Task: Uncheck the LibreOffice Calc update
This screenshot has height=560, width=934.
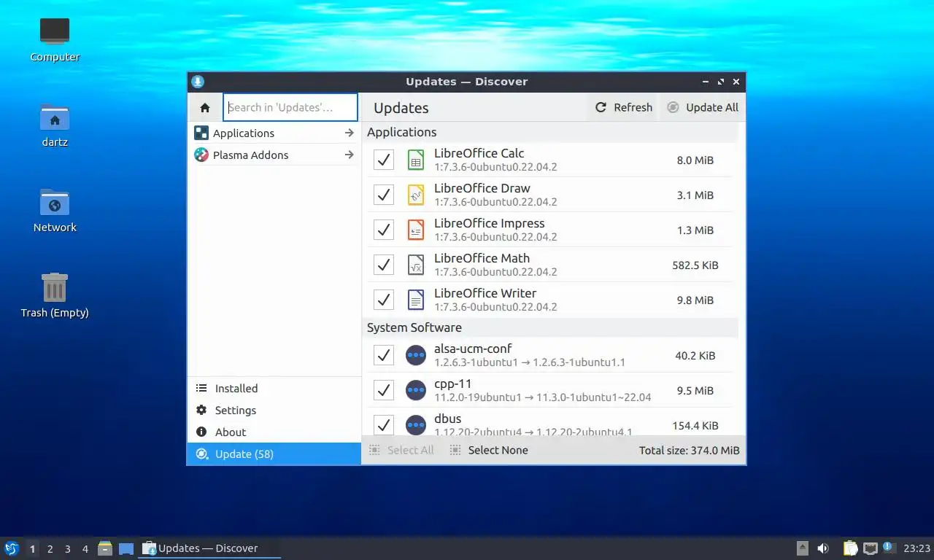Action: tap(384, 160)
